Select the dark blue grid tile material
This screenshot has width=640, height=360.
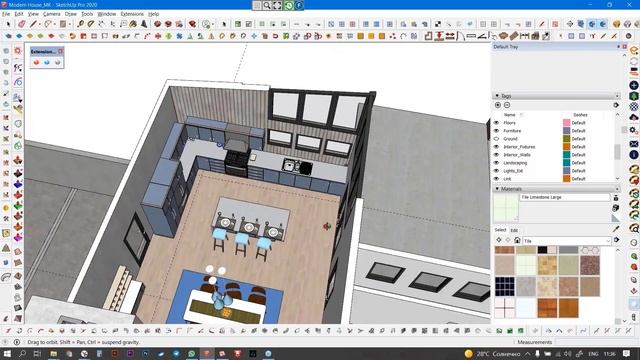[505, 287]
